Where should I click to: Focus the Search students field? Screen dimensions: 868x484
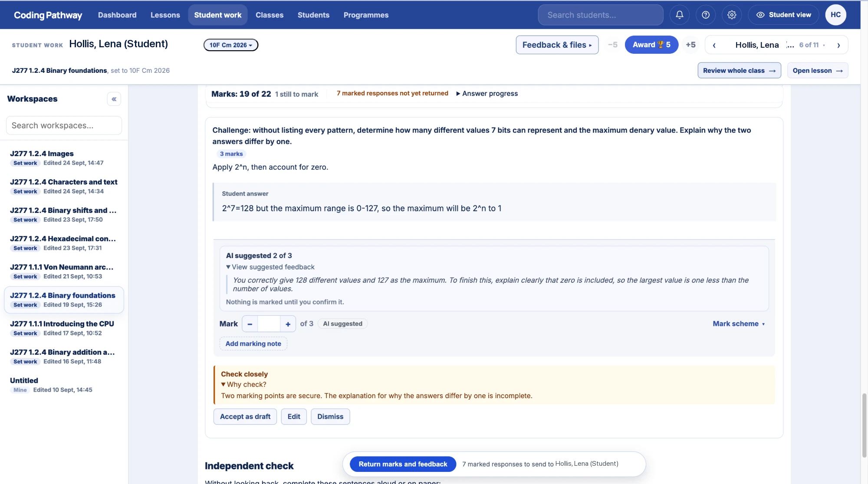point(601,15)
